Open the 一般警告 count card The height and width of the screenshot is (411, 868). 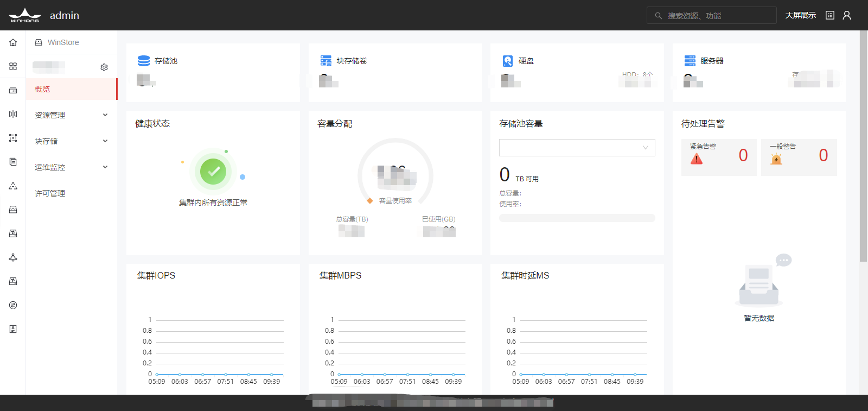(x=799, y=157)
